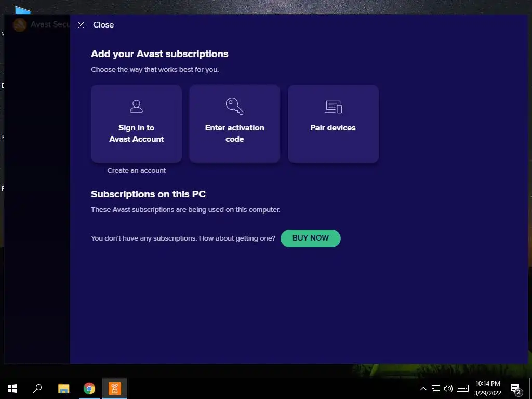
Task: Open the Sign in to Avast Account card
Action: click(137, 124)
